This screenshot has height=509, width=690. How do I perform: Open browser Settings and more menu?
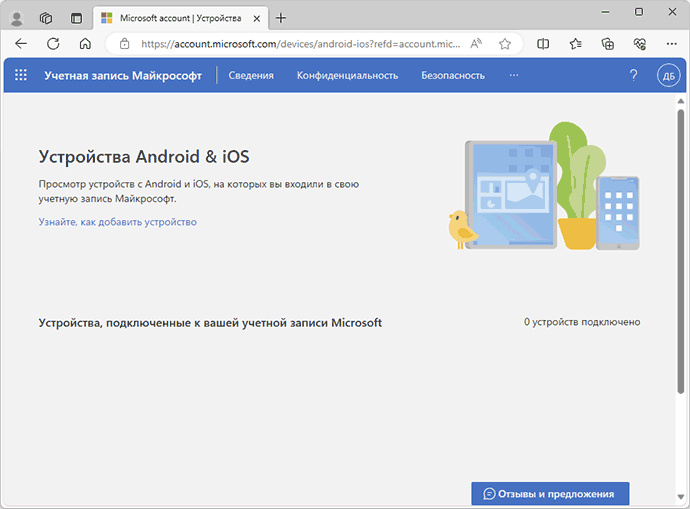point(672,44)
